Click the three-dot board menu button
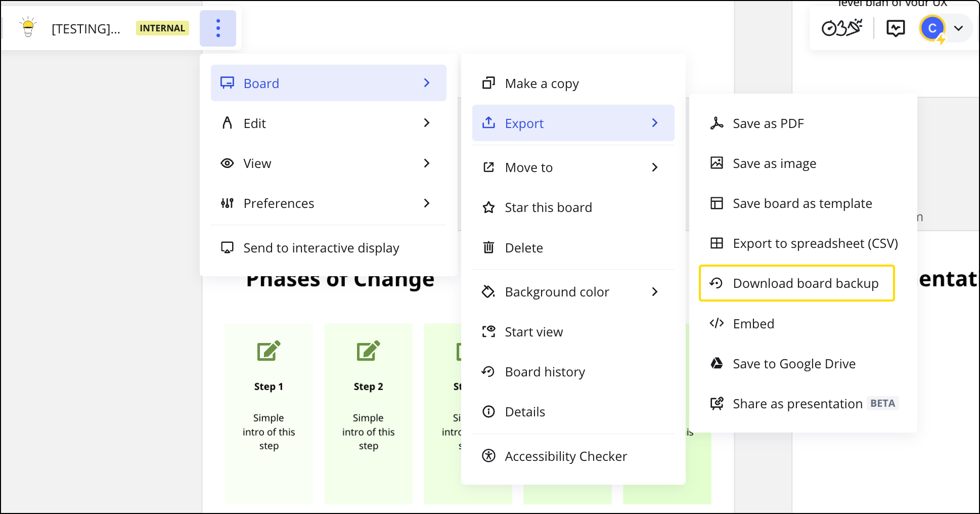Viewport: 980px width, 514px height. pyautogui.click(x=218, y=28)
